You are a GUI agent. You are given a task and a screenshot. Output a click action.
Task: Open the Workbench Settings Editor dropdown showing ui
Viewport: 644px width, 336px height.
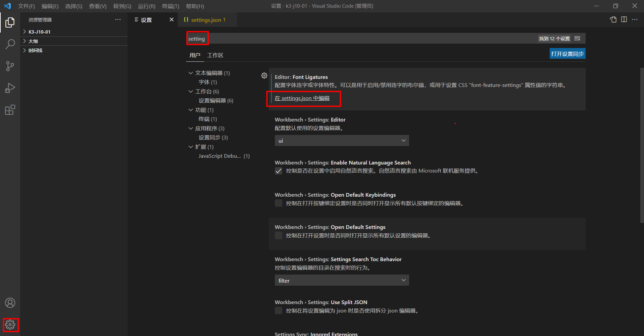[x=341, y=140]
